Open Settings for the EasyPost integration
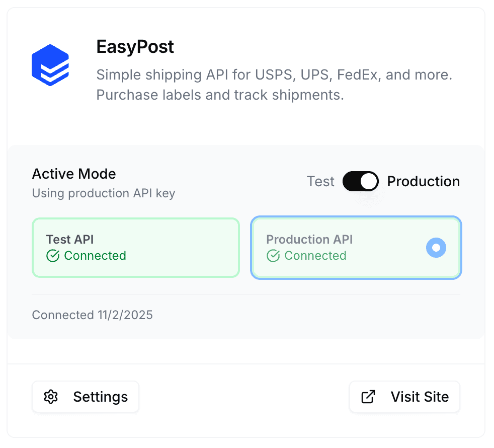This screenshot has width=494, height=448. pyautogui.click(x=86, y=397)
